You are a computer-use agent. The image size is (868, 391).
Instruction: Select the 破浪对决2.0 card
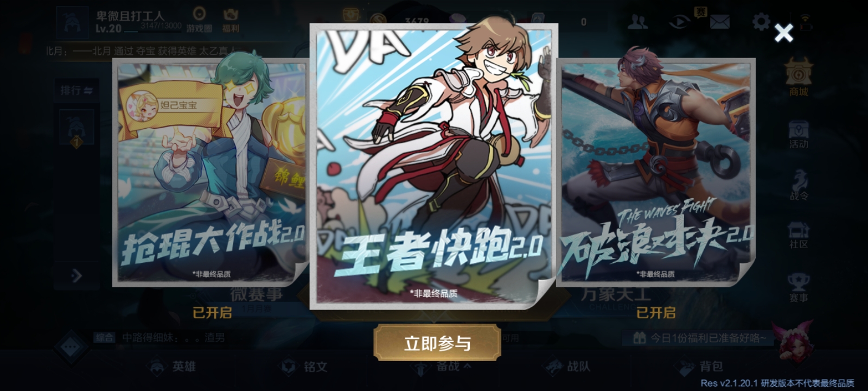pyautogui.click(x=656, y=172)
